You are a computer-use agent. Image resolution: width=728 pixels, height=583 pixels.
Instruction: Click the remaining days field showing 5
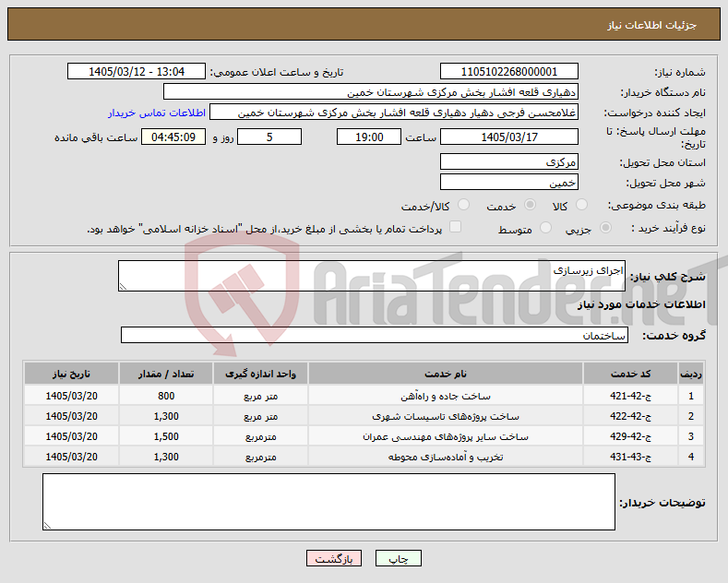[269, 137]
